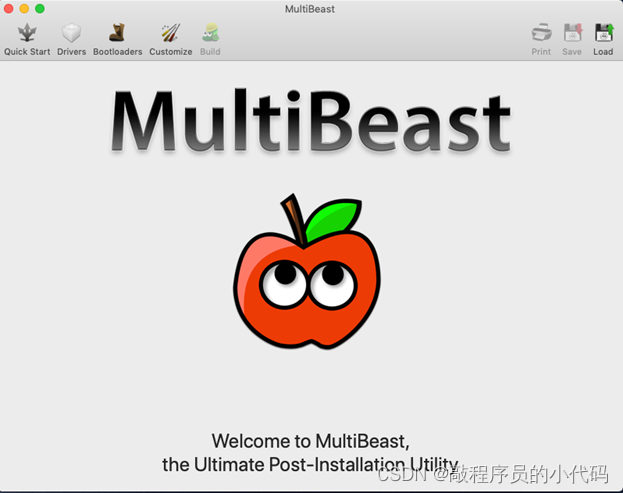Print the configuration with the printer icon
The height and width of the screenshot is (493, 623).
point(542,33)
